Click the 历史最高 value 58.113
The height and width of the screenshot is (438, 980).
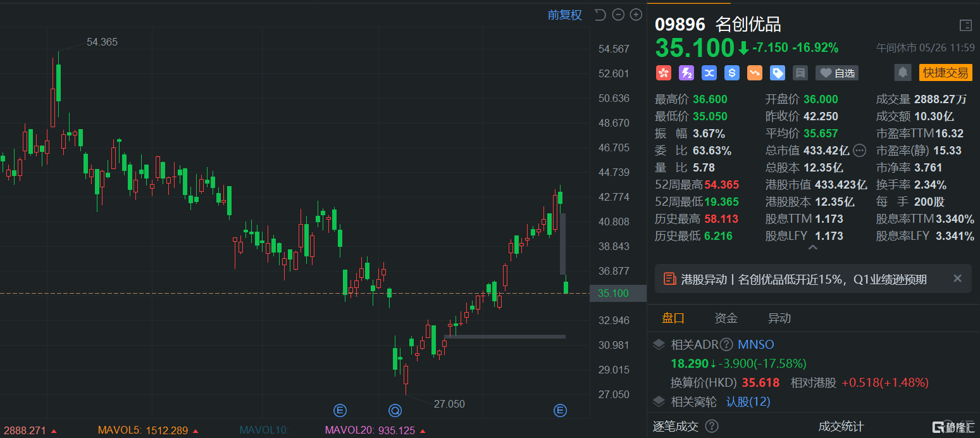point(721,219)
